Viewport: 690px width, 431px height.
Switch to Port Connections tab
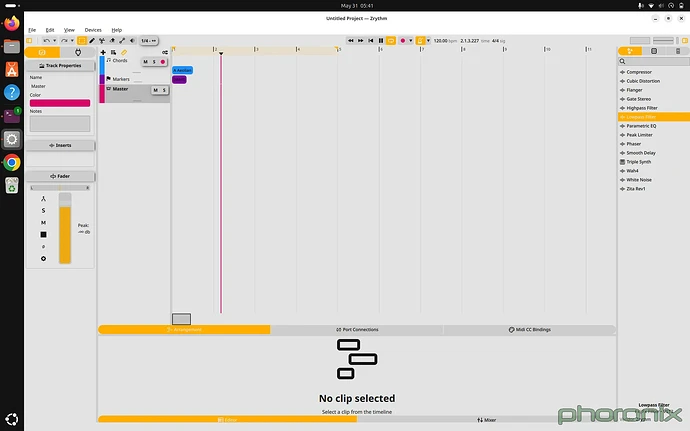tap(357, 329)
